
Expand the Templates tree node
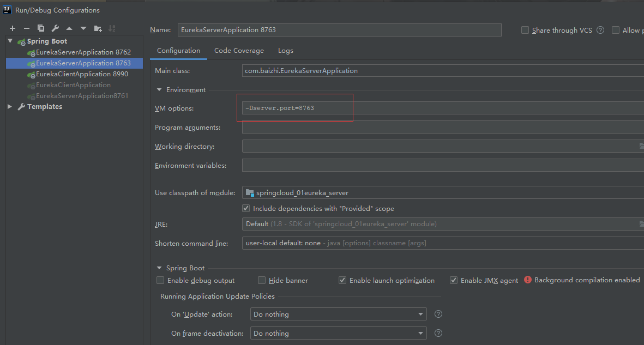click(x=10, y=107)
